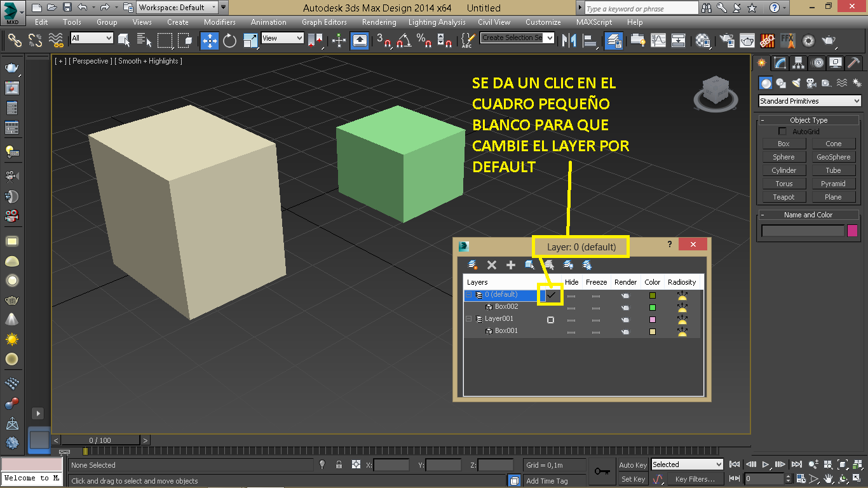This screenshot has width=868, height=488.
Task: Change the Box002 green color swatch
Action: 653,308
